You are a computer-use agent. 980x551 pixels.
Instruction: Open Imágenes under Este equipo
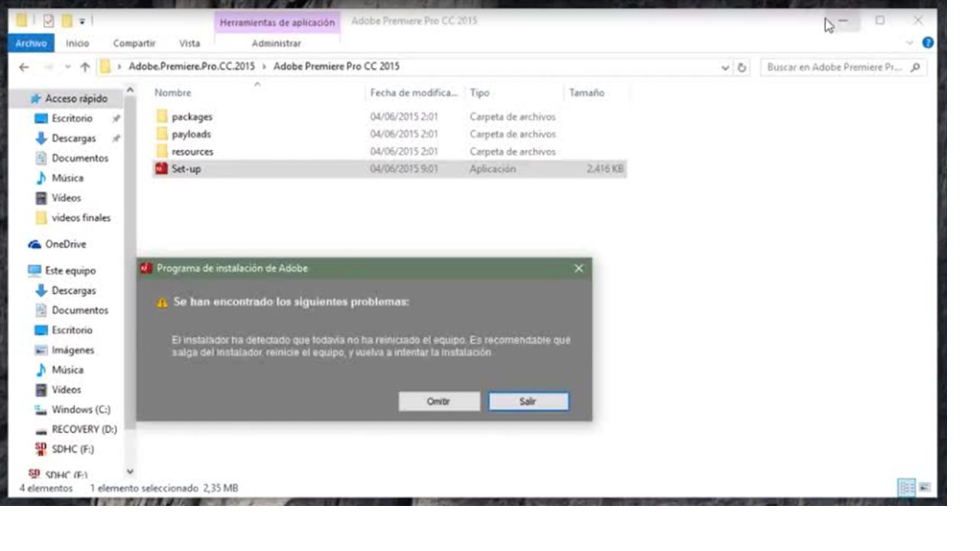pyautogui.click(x=73, y=350)
